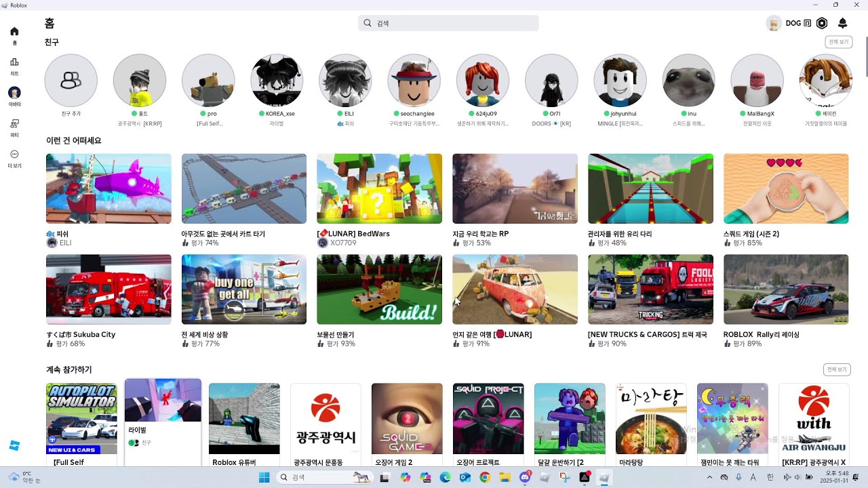
Task: Open File Explorer from the taskbar
Action: click(505, 477)
